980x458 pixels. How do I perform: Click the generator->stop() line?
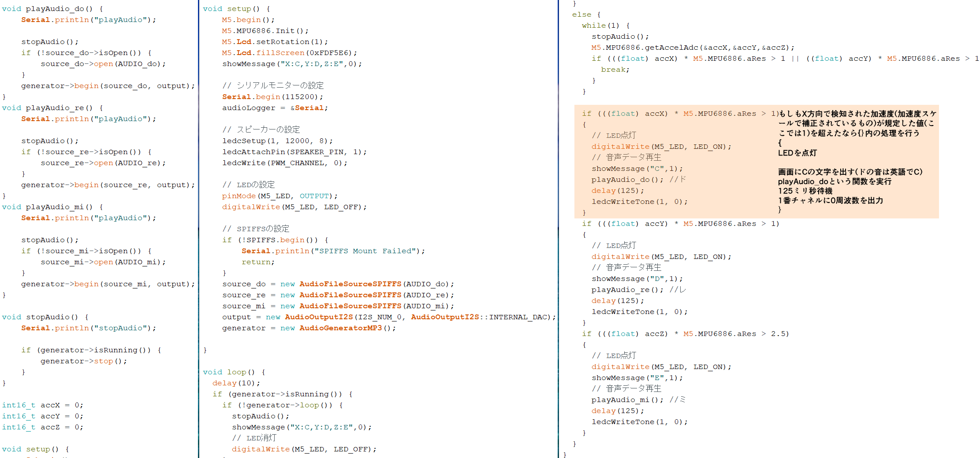coord(84,361)
